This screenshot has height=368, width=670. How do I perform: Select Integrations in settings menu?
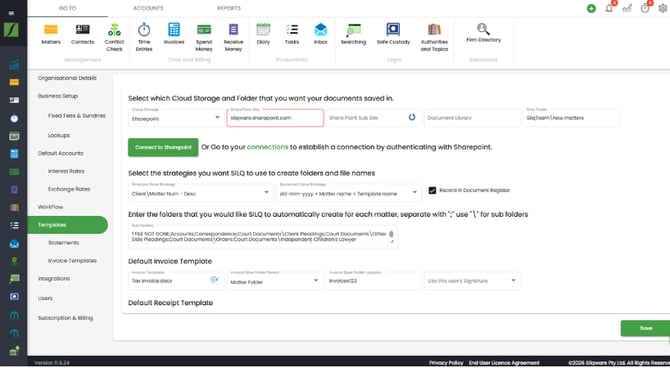click(x=54, y=279)
